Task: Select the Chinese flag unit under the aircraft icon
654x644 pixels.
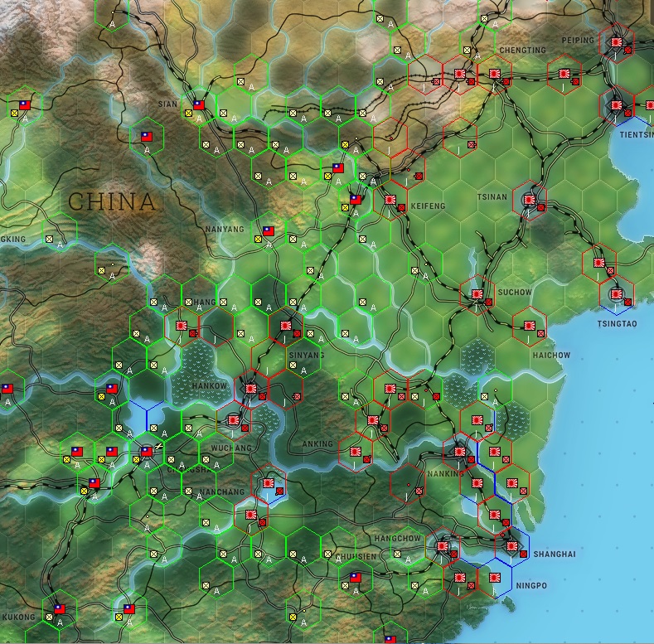Action: pyautogui.click(x=147, y=452)
